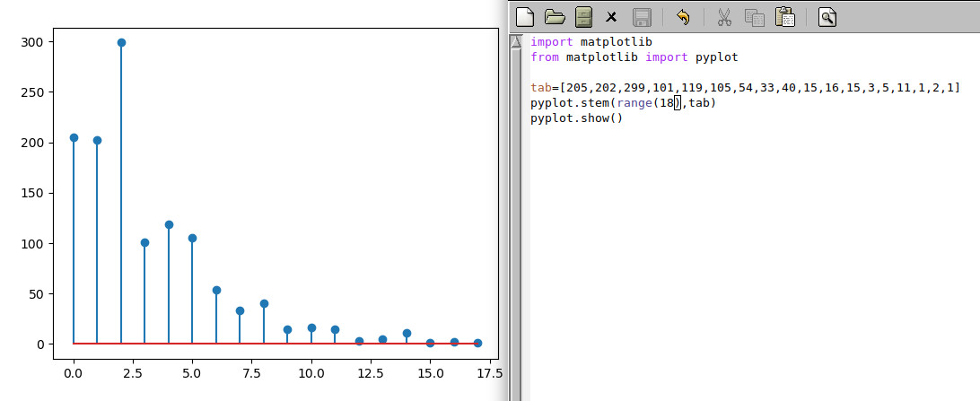Viewport: 980px width, 401px height.
Task: Click the floppy disk save icon
Action: (642, 16)
